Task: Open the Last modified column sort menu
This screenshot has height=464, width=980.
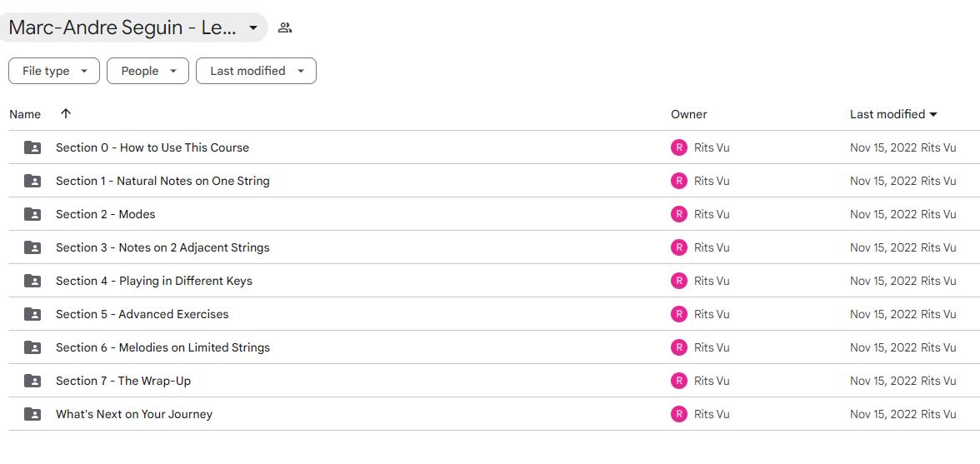Action: point(893,114)
